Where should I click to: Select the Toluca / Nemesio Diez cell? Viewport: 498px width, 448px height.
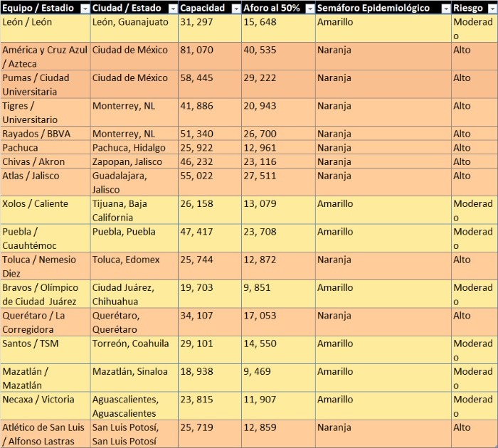45,266
